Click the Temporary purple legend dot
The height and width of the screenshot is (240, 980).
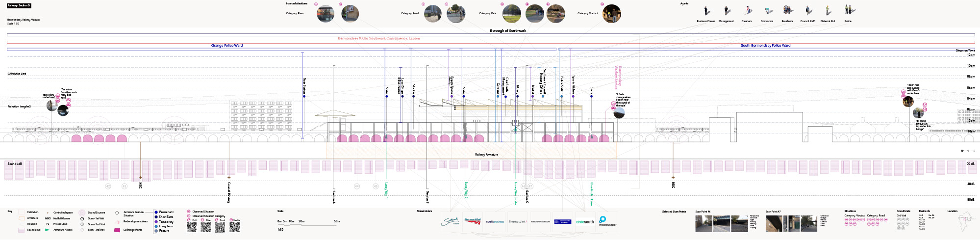point(156,221)
